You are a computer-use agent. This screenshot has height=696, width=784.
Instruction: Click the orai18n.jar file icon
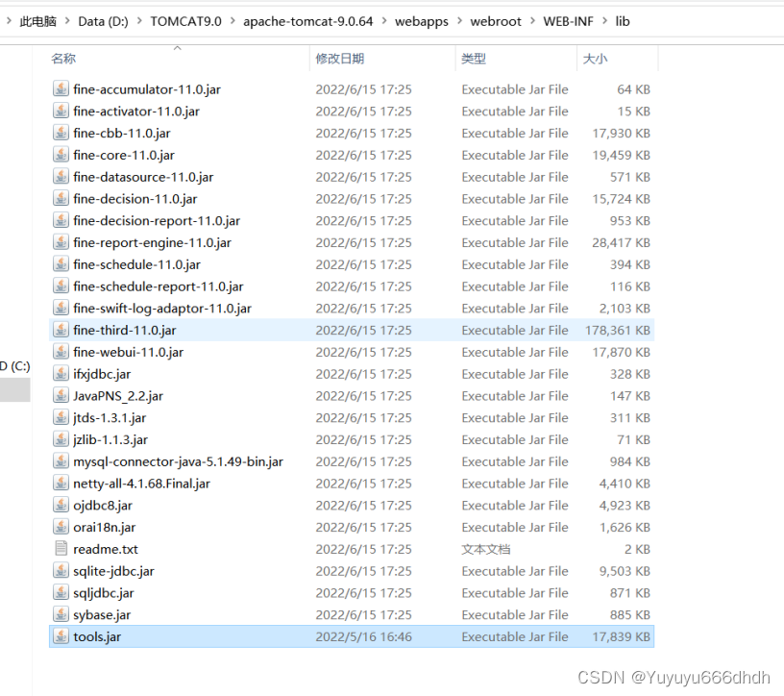61,528
